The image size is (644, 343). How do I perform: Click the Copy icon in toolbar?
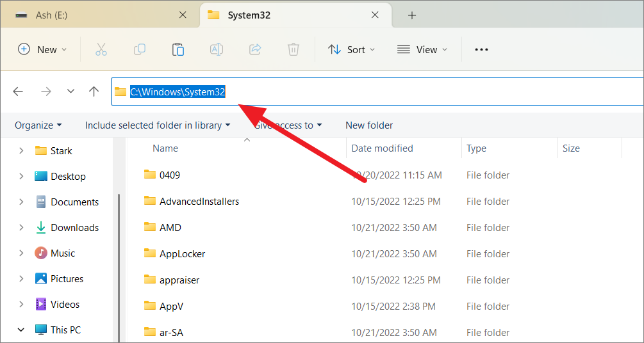(x=140, y=50)
